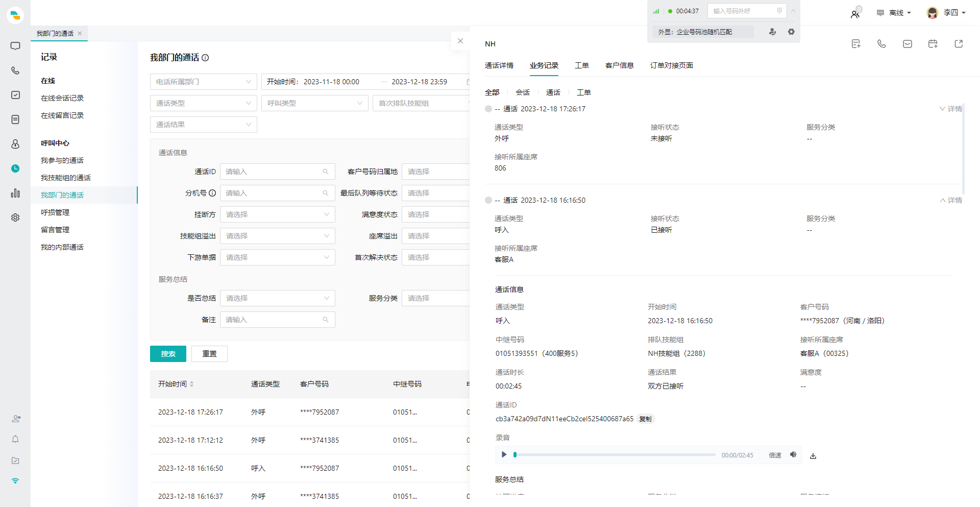This screenshot has width=980, height=507.
Task: Open the document list sidebar icon
Action: (15, 119)
